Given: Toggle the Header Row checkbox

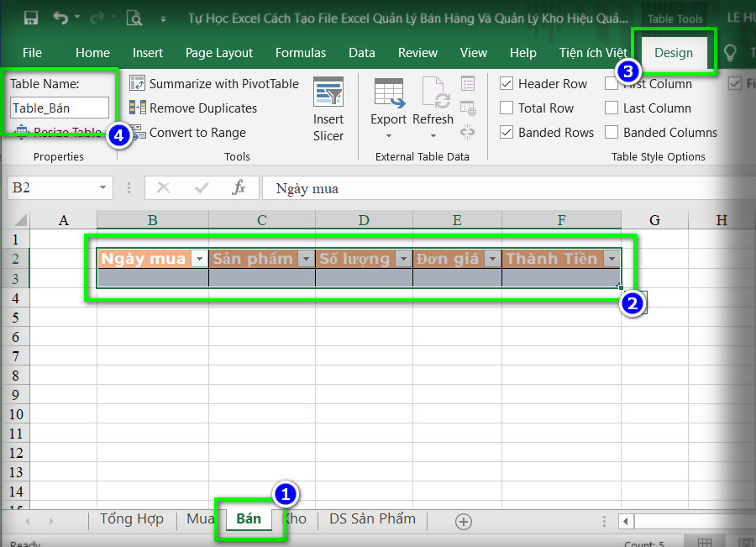Looking at the screenshot, I should pyautogui.click(x=507, y=84).
